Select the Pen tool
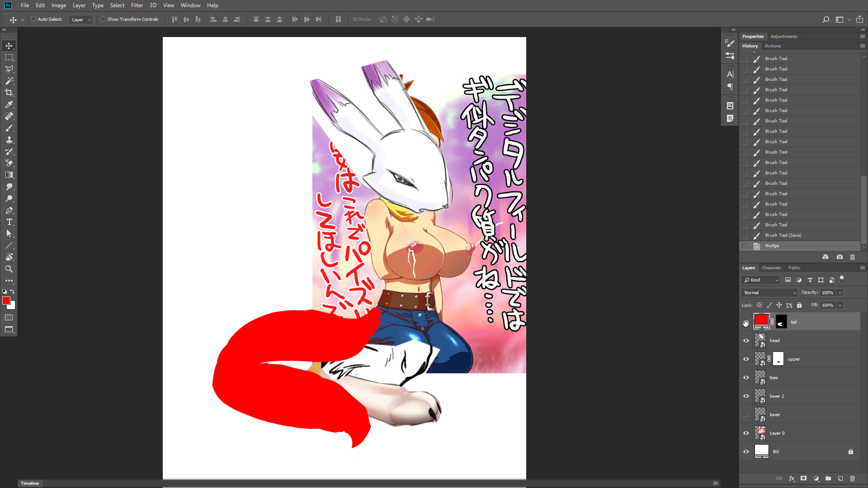 [9, 210]
